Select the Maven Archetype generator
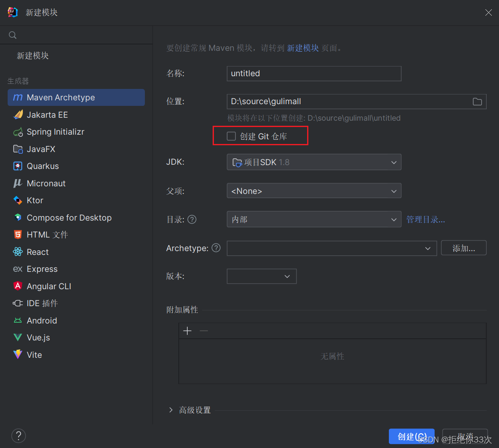The height and width of the screenshot is (448, 499). [76, 97]
